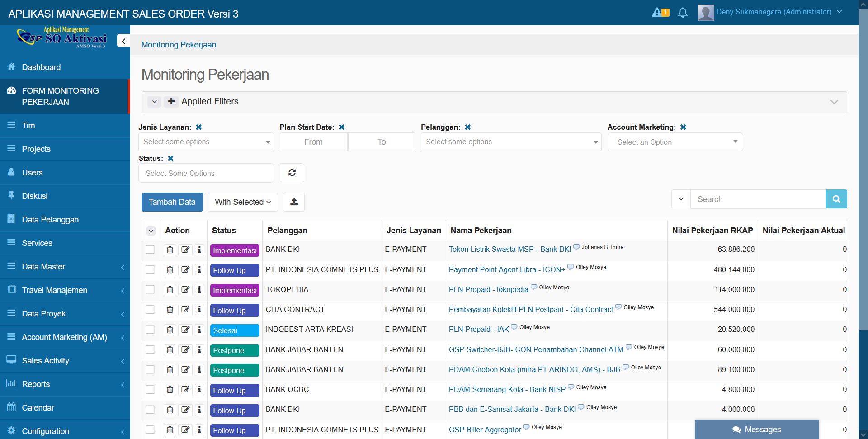Tick checkbox for PDAM Cirebon Kota row
The height and width of the screenshot is (439, 868).
pos(150,369)
